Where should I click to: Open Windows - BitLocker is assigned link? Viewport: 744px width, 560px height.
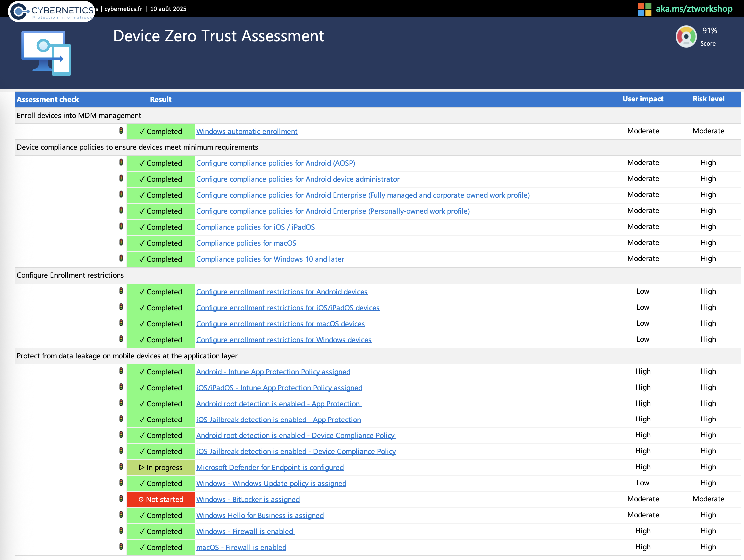point(248,499)
